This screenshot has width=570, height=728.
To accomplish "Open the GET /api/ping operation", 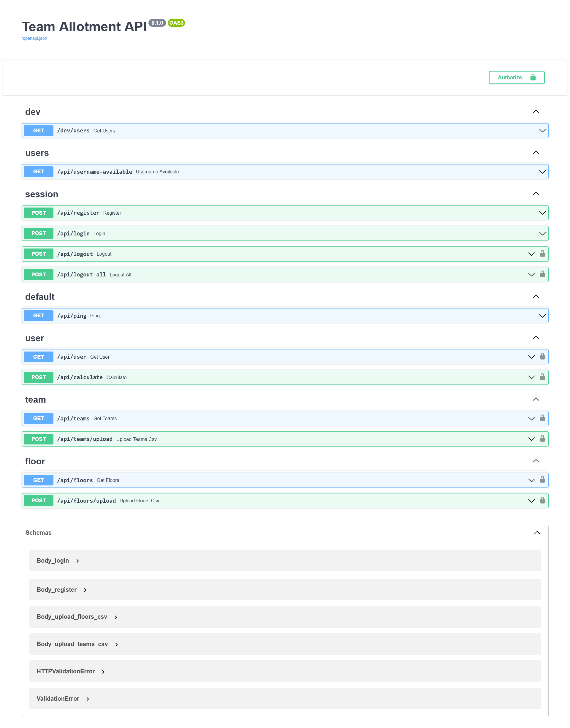I will click(x=72, y=316).
